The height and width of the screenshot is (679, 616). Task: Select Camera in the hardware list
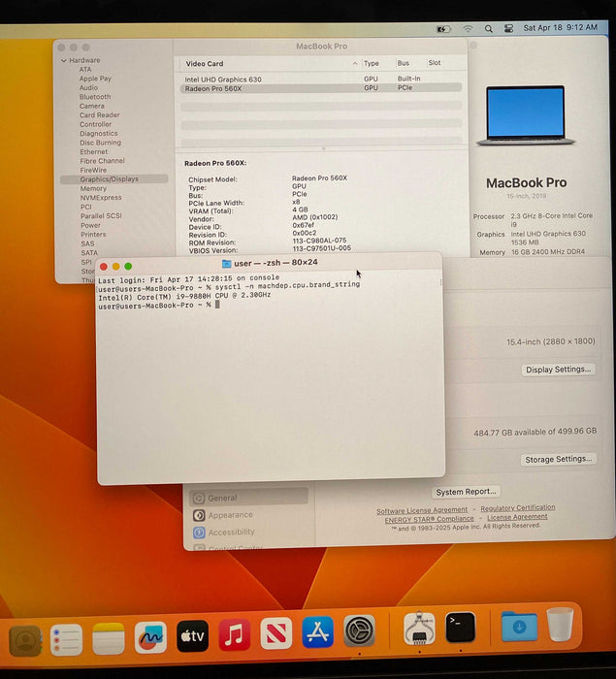click(92, 106)
